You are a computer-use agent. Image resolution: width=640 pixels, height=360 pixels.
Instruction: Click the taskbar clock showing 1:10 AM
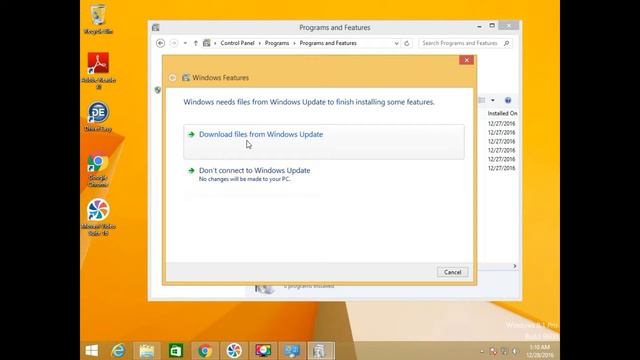pyautogui.click(x=540, y=351)
